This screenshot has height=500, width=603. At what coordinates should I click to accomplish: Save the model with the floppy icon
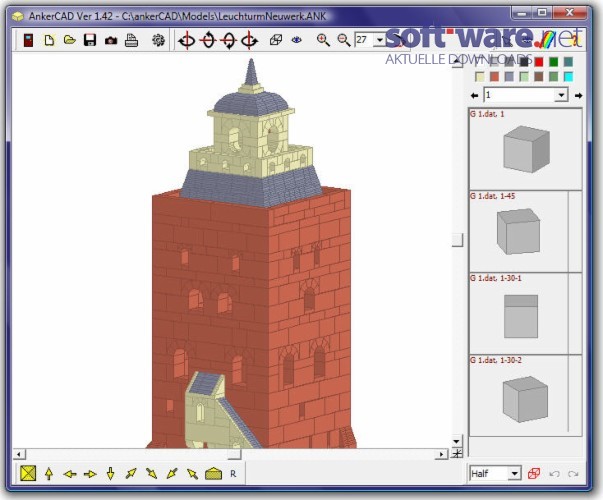point(90,40)
